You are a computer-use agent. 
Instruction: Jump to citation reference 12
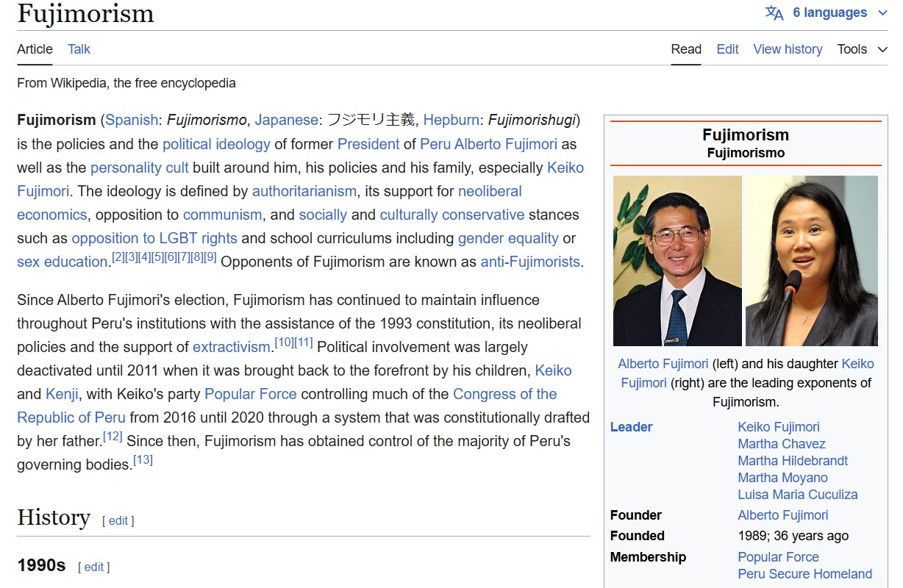pos(113,436)
